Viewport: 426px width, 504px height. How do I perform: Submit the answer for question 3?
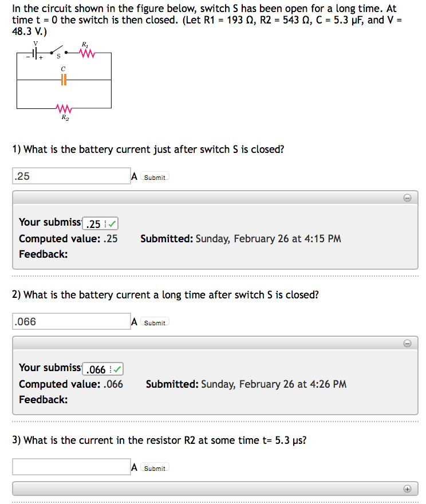point(154,468)
